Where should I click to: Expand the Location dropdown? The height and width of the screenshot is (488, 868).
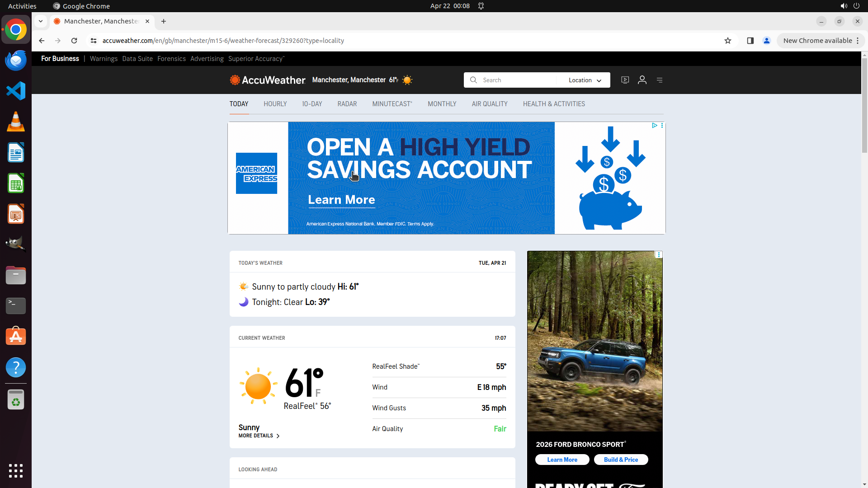(x=585, y=80)
